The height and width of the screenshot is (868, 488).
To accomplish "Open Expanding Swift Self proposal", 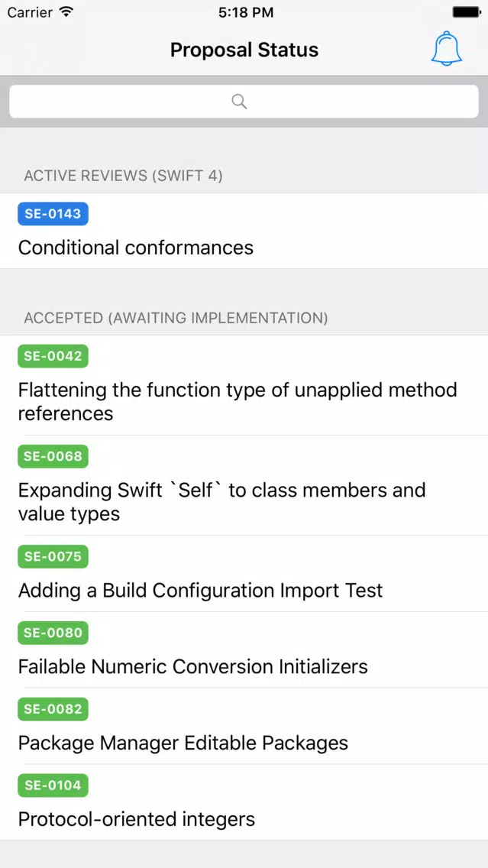I will tap(244, 485).
